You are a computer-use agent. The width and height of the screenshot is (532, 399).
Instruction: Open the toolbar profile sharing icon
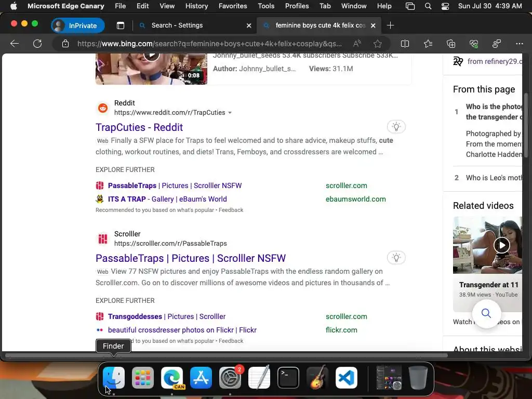point(496,44)
